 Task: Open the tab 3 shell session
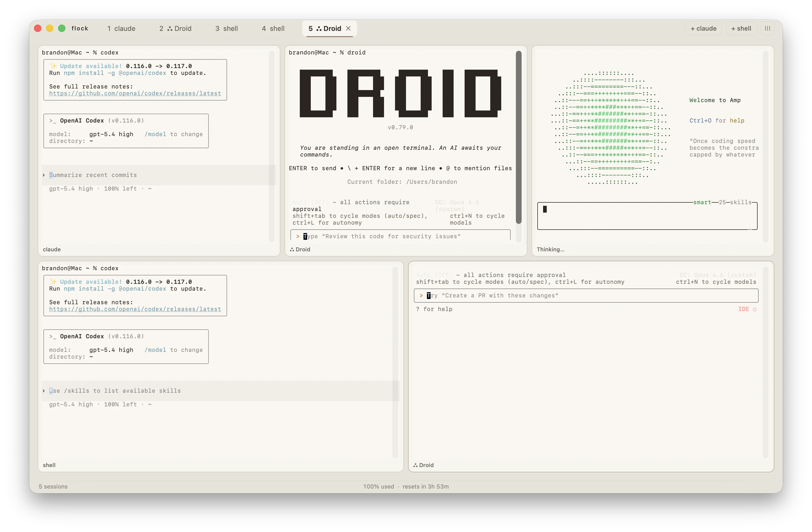point(227,28)
